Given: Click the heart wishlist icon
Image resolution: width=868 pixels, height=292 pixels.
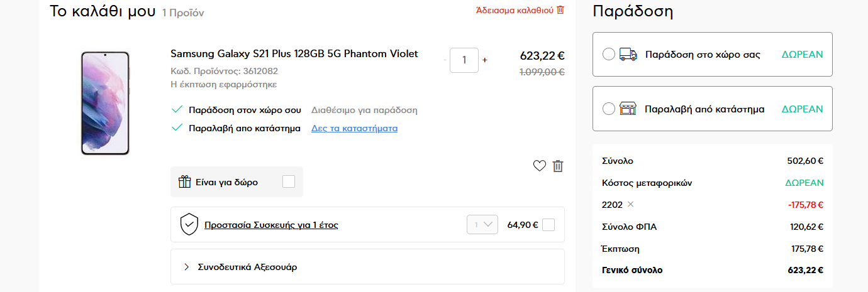Looking at the screenshot, I should 539,166.
